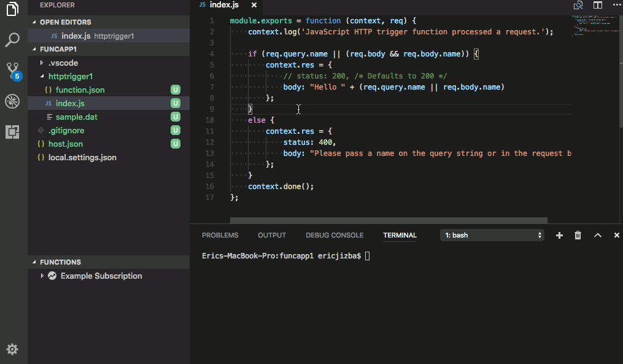This screenshot has width=623, height=364.
Task: Click the horizontal scrollbar in the editor
Action: click(389, 220)
